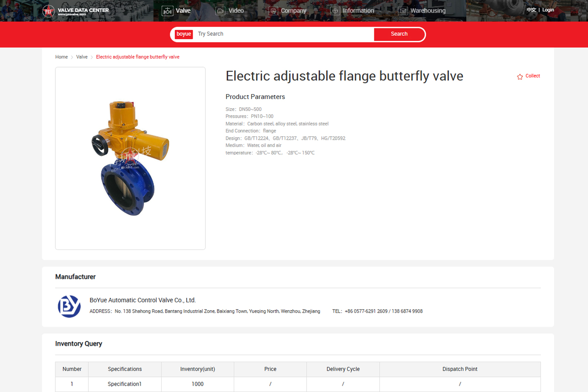Open the Valve menu item
This screenshot has width=588, height=392.
[183, 11]
